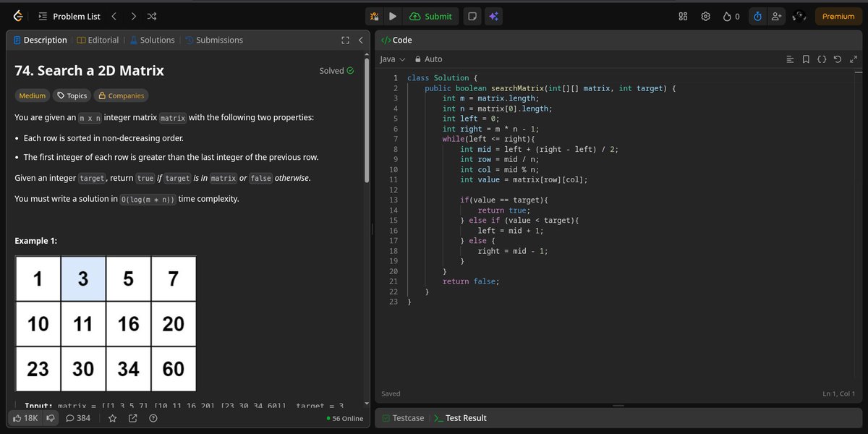Run the code with play button

pyautogui.click(x=392, y=16)
